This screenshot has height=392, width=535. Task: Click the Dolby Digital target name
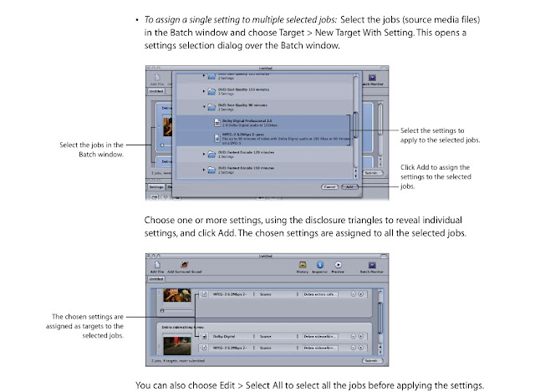224,336
